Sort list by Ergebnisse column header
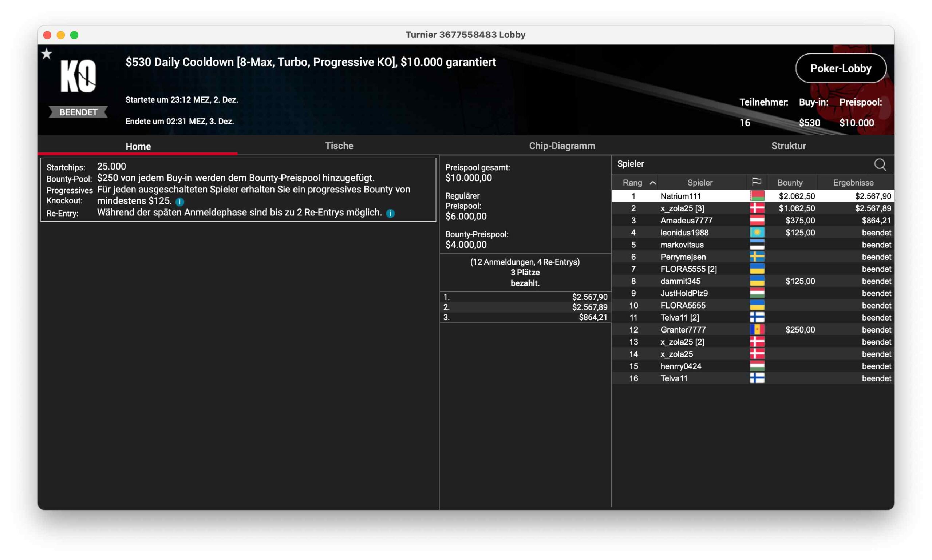Image resolution: width=932 pixels, height=560 pixels. tap(853, 183)
